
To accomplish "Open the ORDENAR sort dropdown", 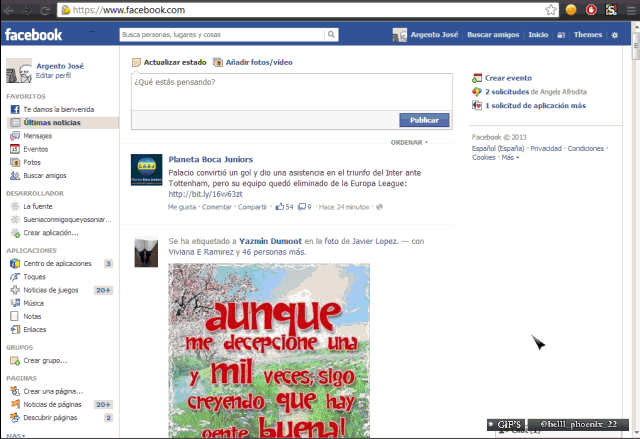I will 409,142.
